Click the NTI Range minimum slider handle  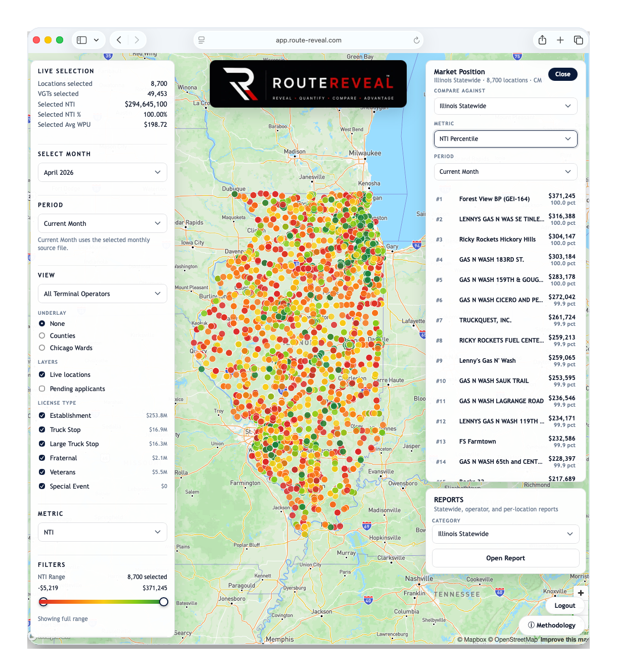43,602
